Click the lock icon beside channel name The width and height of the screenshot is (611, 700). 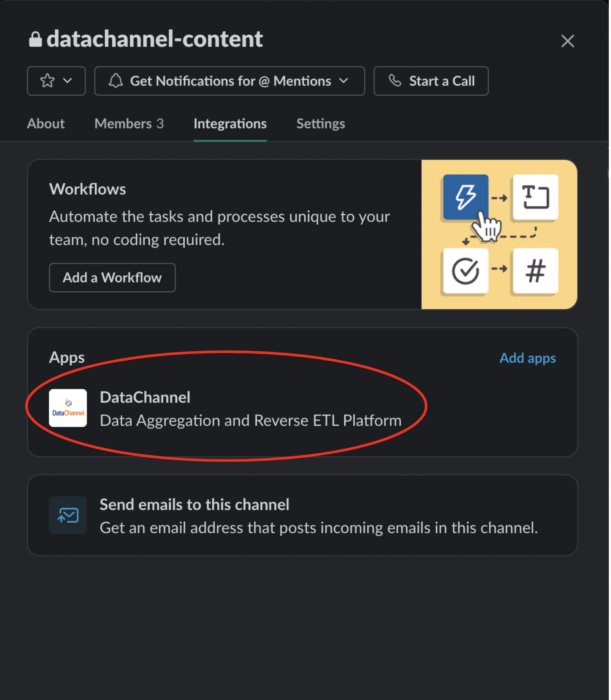(36, 39)
